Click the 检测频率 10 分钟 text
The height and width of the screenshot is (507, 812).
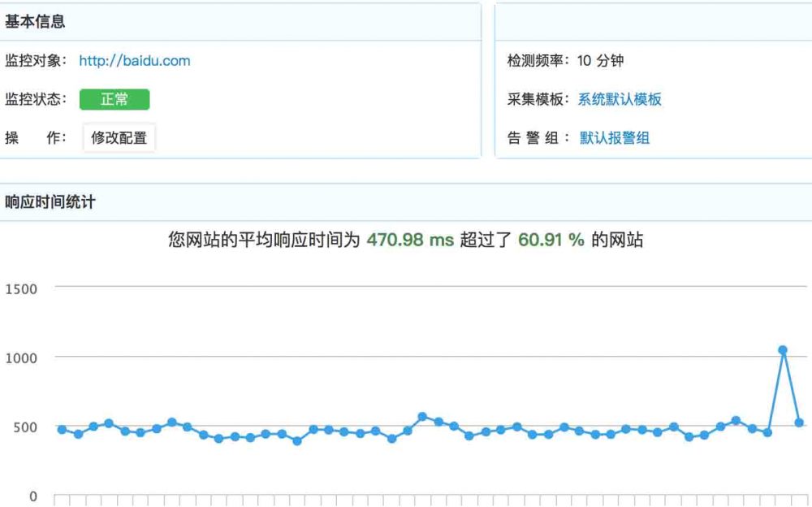(565, 60)
